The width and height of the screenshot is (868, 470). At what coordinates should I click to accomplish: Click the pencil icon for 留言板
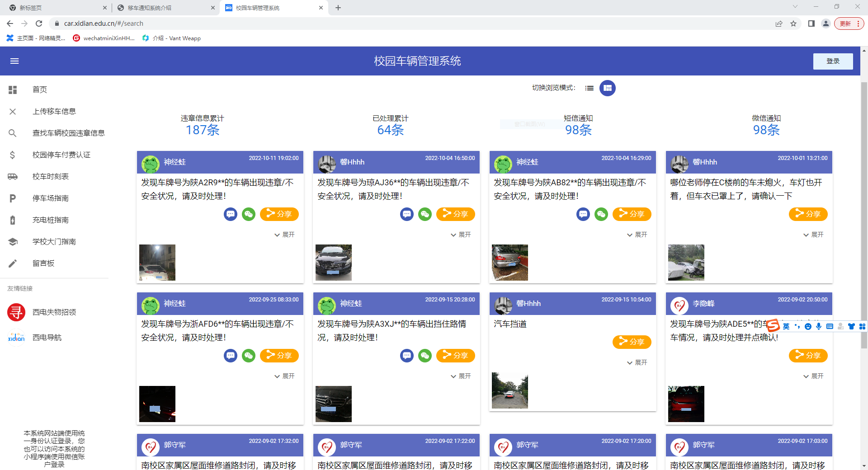coord(13,263)
